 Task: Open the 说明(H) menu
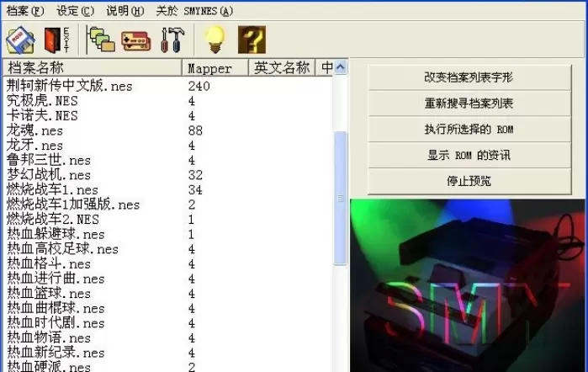tap(125, 11)
